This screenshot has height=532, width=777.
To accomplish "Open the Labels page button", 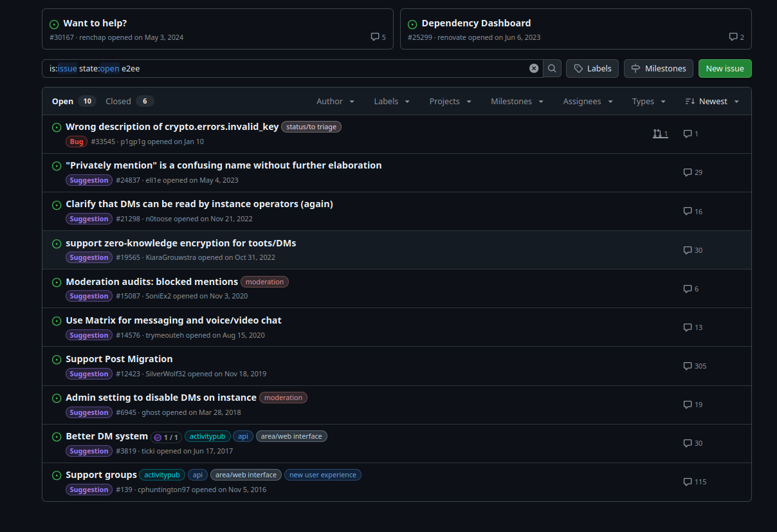I will (x=592, y=68).
